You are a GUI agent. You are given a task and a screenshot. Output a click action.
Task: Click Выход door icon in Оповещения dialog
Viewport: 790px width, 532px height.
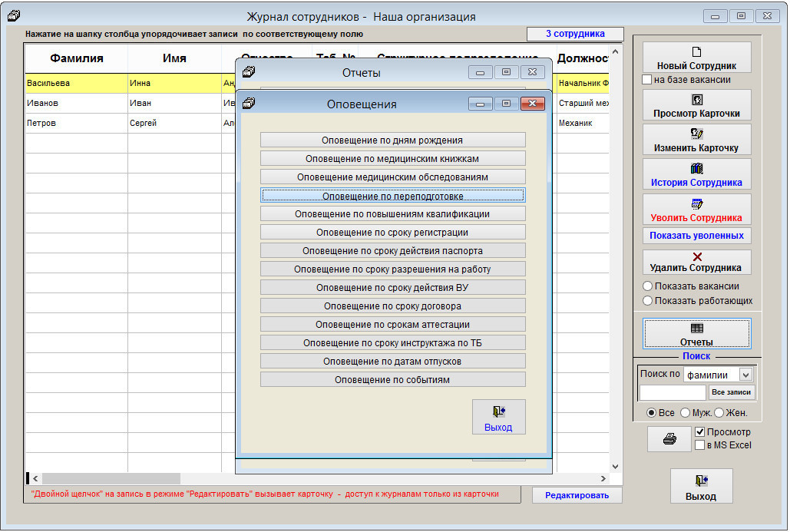[498, 418]
